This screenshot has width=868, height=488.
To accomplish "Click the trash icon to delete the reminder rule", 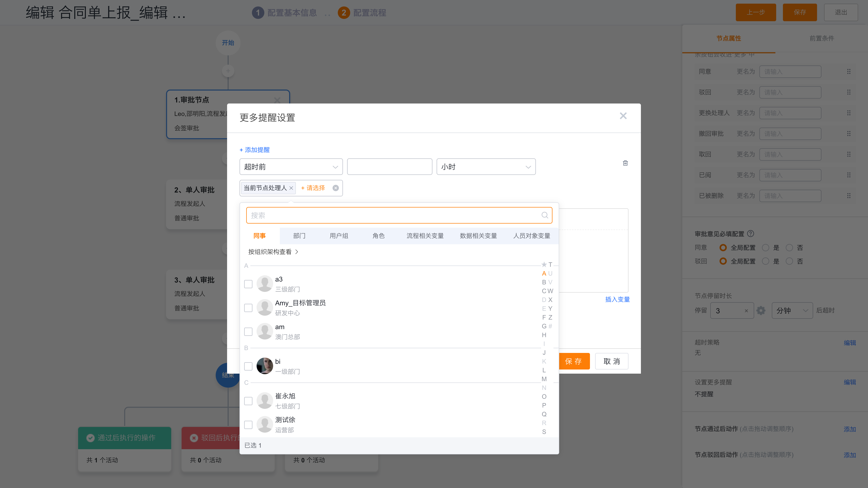I will tap(625, 163).
